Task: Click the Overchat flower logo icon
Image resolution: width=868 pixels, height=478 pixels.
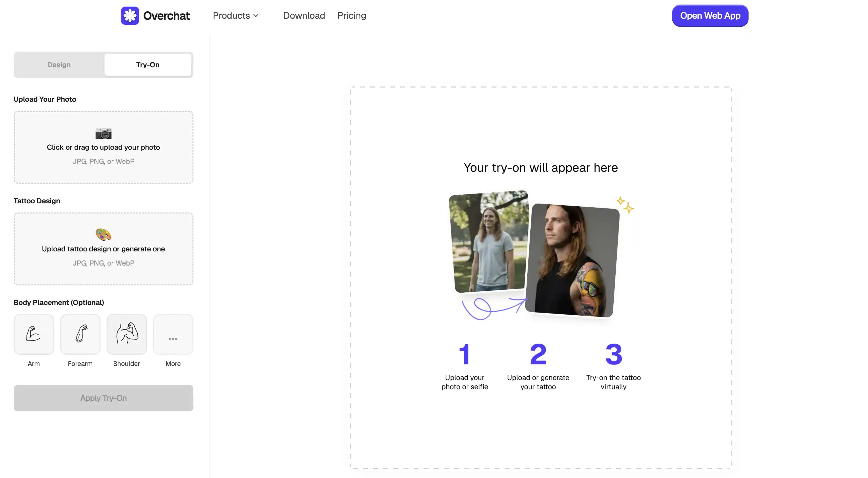Action: 130,15
